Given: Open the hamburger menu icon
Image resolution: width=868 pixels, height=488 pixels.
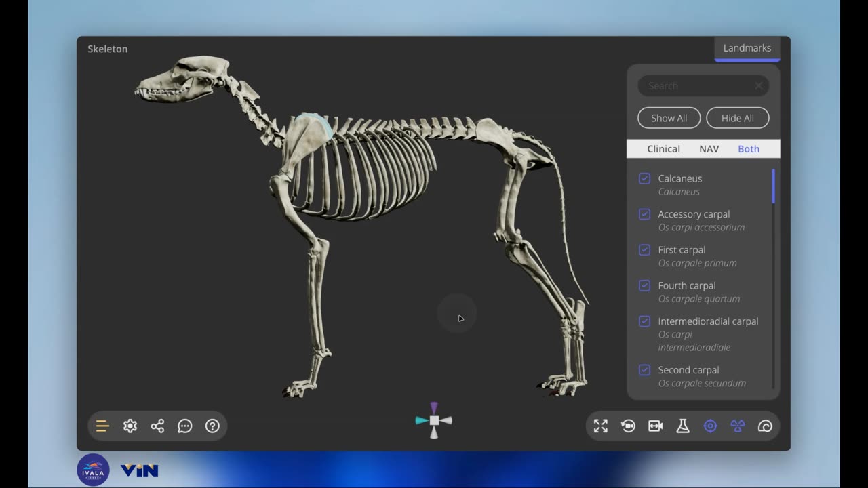Looking at the screenshot, I should pos(102,426).
